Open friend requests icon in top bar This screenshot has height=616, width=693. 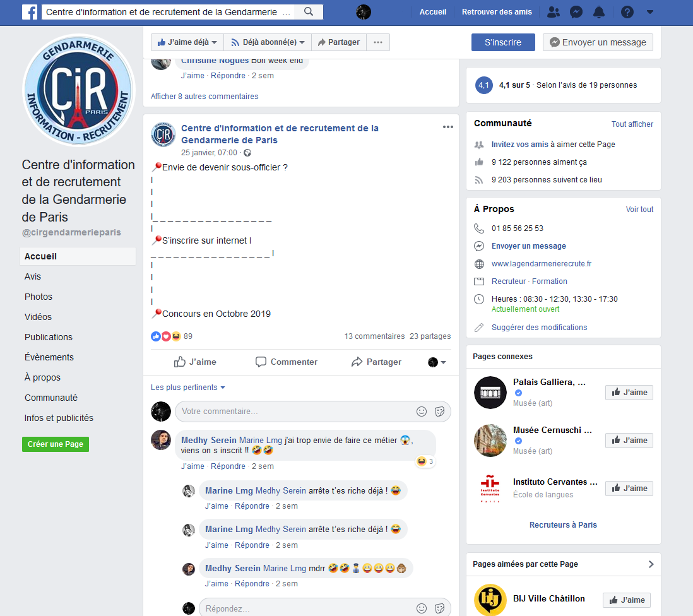click(x=554, y=12)
